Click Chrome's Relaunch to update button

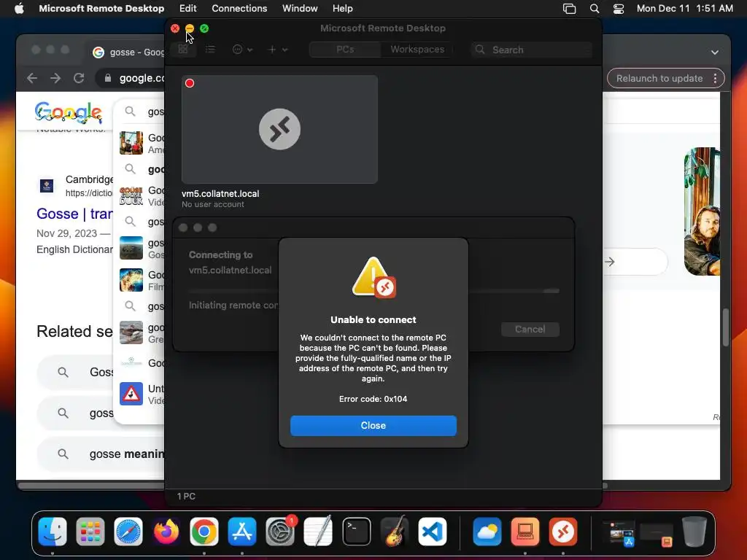point(659,78)
